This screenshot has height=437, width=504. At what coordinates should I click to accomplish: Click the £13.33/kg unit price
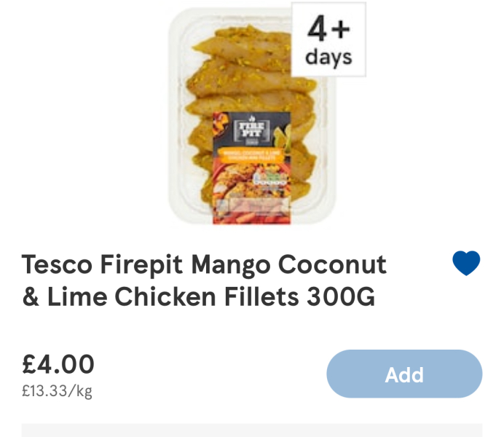tap(57, 391)
